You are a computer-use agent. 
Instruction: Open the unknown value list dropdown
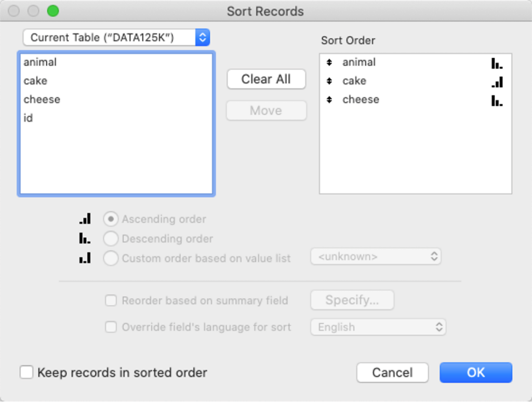point(376,256)
